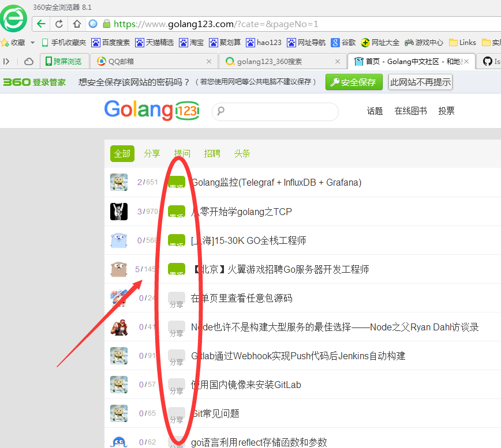
Task: Toggle the tab sidebar expand icon
Action: point(6,61)
